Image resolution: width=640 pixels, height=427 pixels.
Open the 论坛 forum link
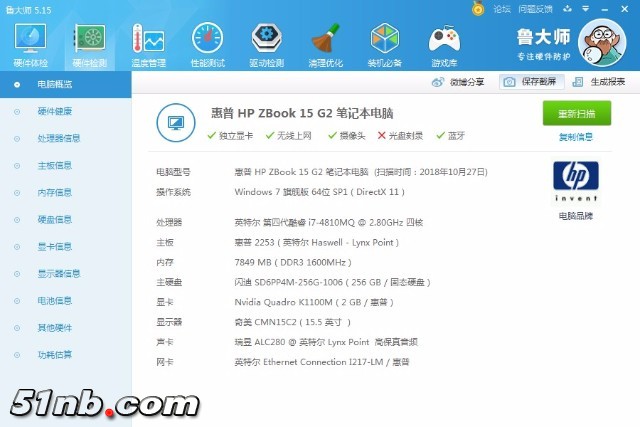(494, 9)
